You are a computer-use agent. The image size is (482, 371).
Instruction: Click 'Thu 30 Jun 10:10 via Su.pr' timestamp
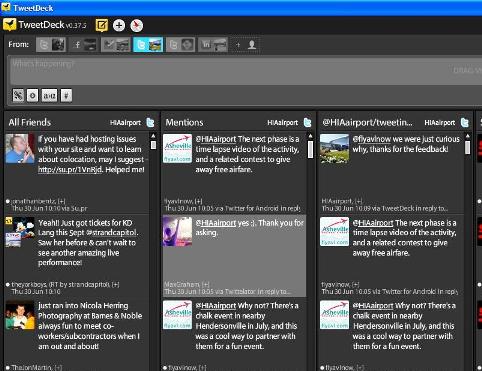[49, 208]
